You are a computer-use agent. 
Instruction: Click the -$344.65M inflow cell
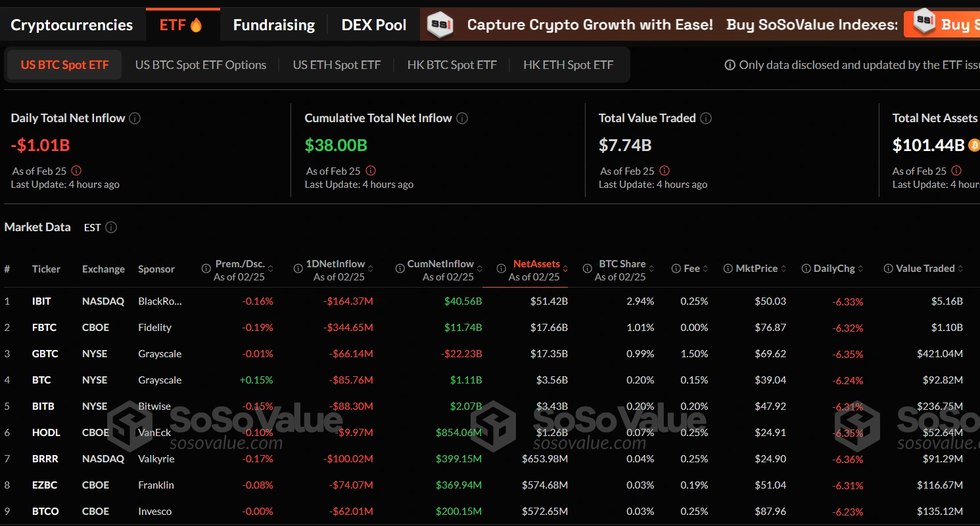(348, 328)
